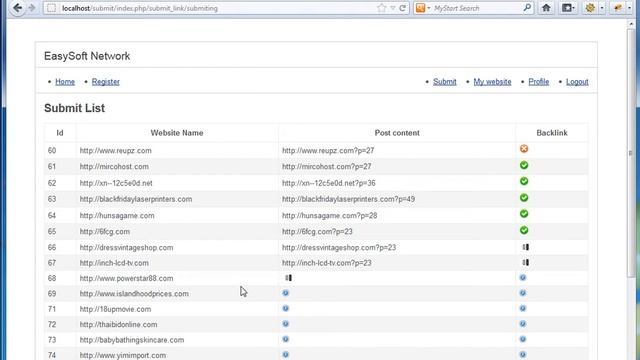Click the gear add-on toolbar icon
This screenshot has height=360, width=640.
[x=590, y=8]
